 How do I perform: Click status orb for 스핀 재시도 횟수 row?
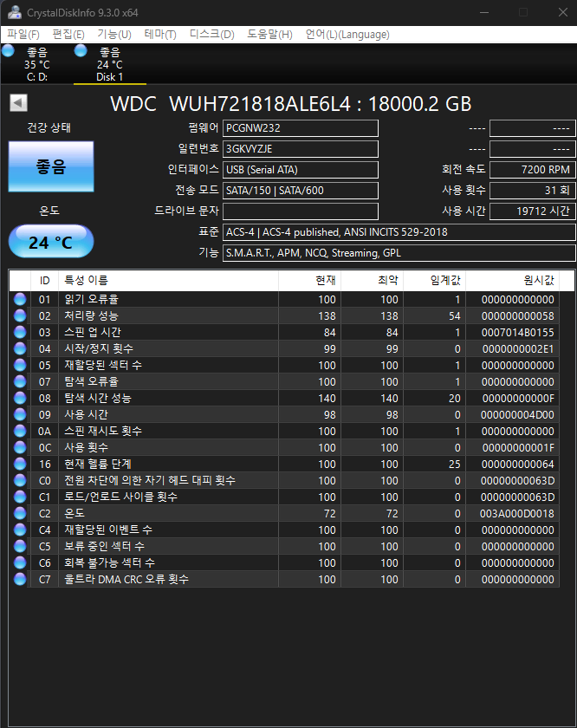(20, 432)
